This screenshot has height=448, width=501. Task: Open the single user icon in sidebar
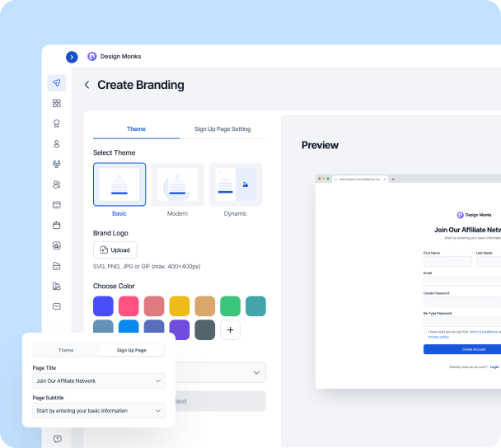56,144
